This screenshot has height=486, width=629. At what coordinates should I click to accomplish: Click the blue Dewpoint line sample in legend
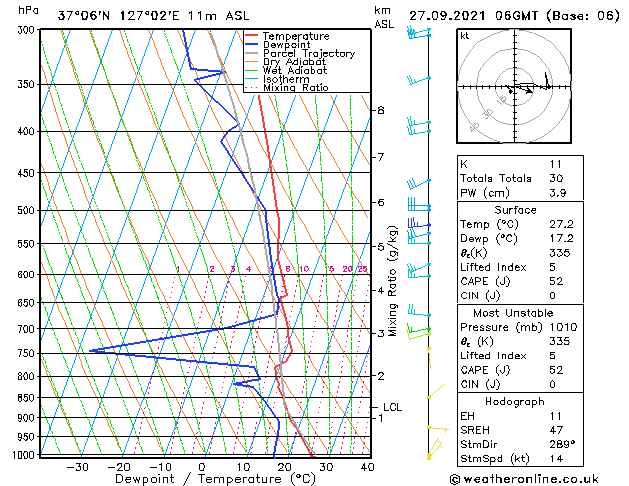(x=252, y=45)
